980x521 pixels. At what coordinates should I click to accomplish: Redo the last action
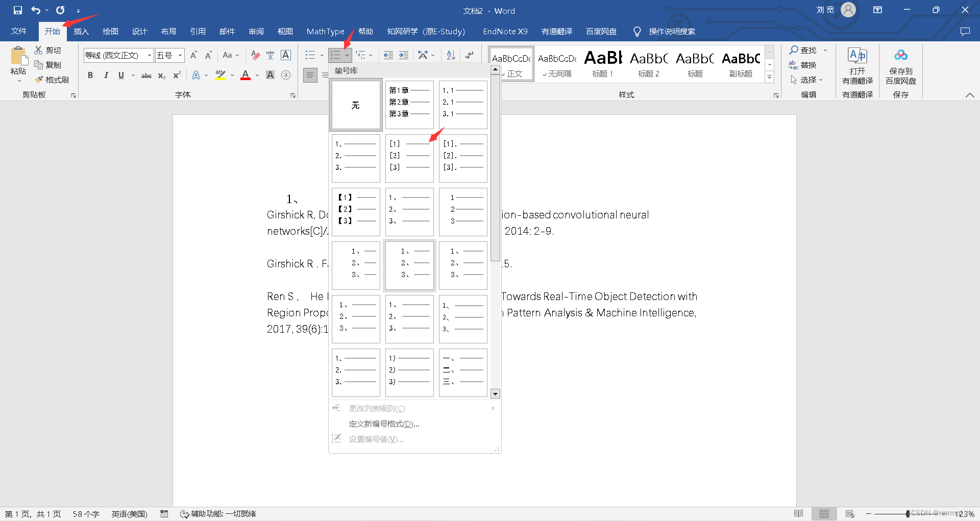pos(60,10)
